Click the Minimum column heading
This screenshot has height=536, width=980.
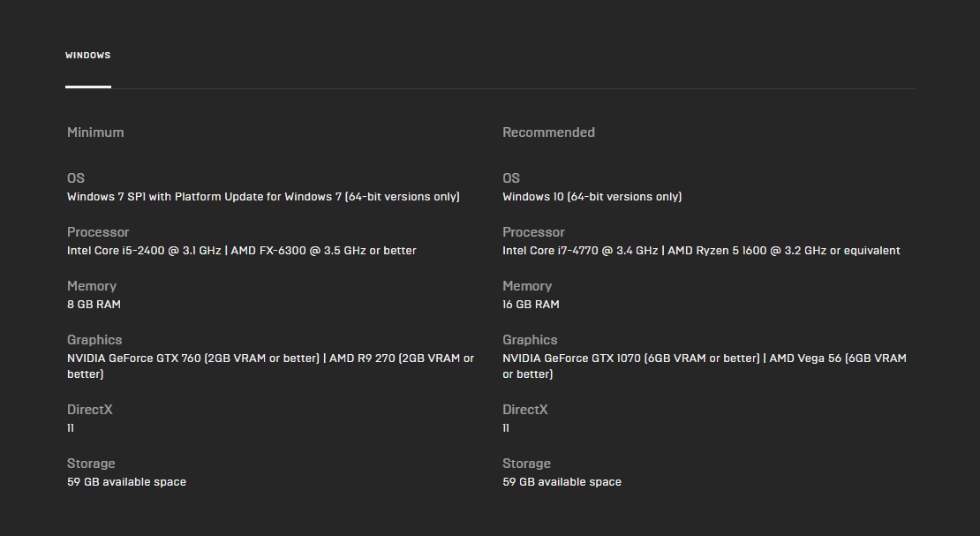95,132
